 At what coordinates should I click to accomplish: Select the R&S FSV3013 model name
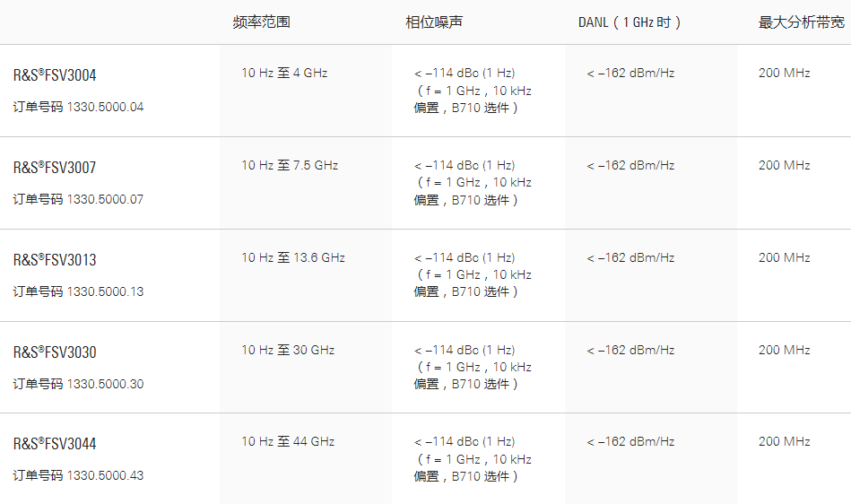coord(55,260)
